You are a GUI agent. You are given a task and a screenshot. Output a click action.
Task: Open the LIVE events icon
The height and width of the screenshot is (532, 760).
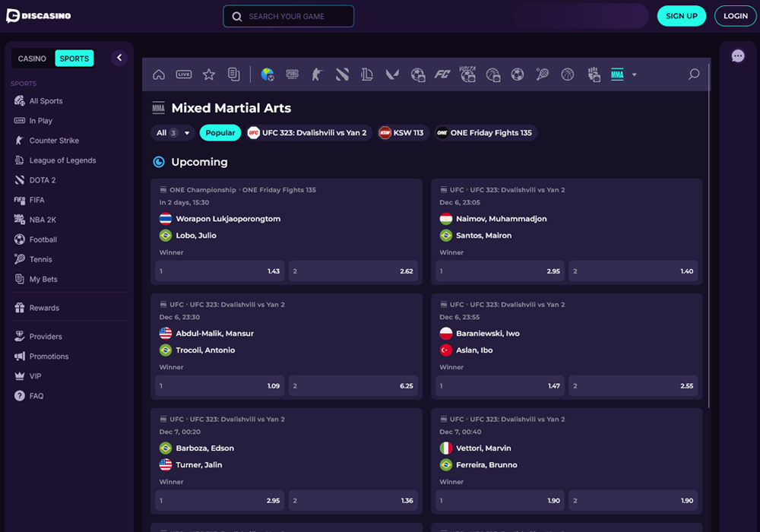click(184, 74)
